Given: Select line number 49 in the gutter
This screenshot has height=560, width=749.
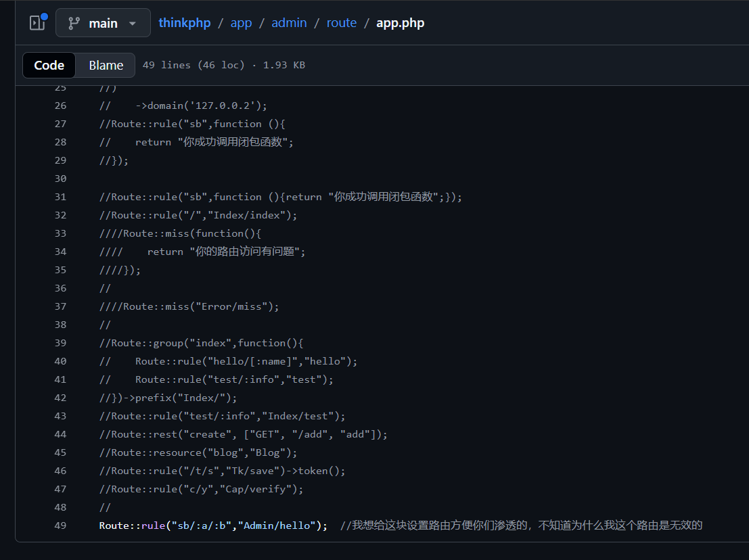Looking at the screenshot, I should (60, 526).
